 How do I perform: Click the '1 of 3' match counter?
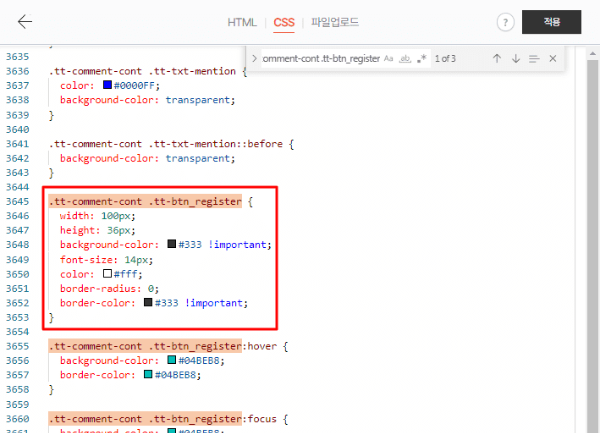[445, 59]
